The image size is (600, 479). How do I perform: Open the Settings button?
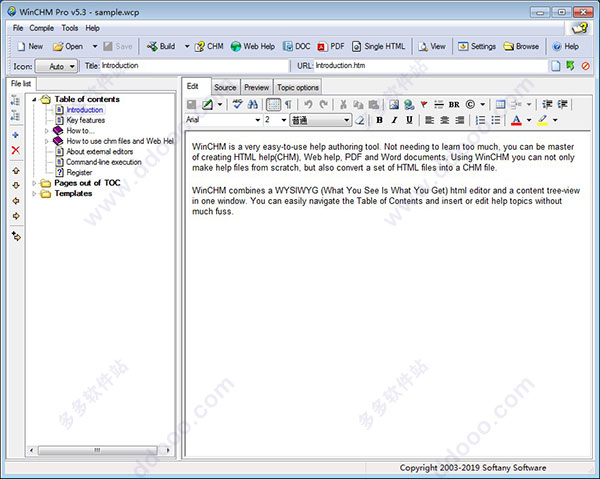tap(476, 46)
